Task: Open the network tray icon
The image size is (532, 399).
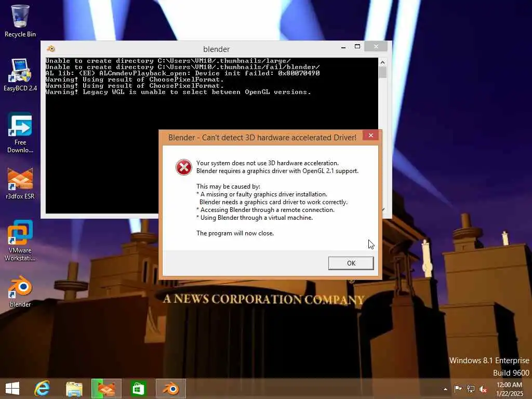Action: tap(471, 389)
